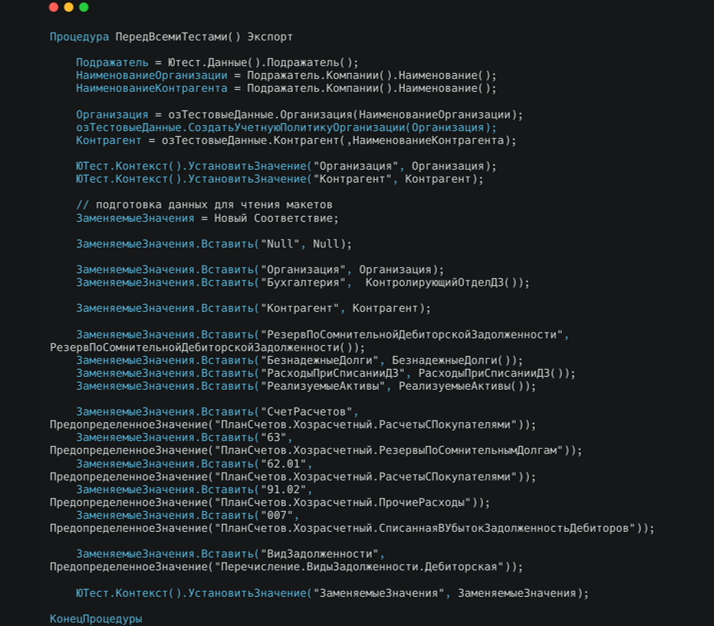Click the "РезервыПоСомнительнымДолгам" predefined value line
This screenshot has height=626, width=714.
point(316,450)
